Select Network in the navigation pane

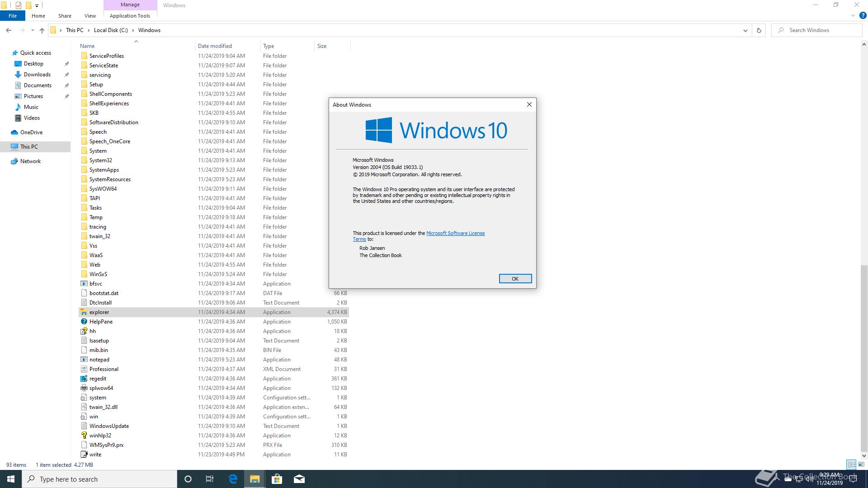[30, 161]
